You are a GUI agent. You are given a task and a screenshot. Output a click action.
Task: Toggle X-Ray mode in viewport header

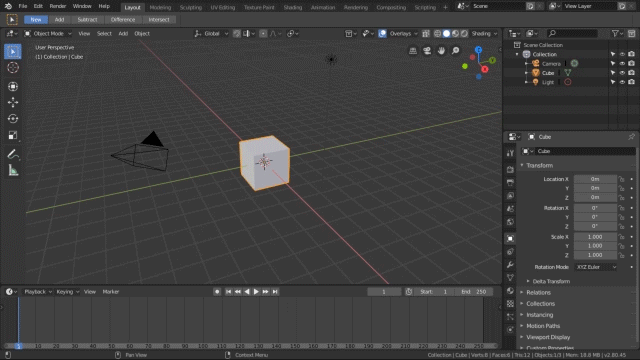point(426,33)
